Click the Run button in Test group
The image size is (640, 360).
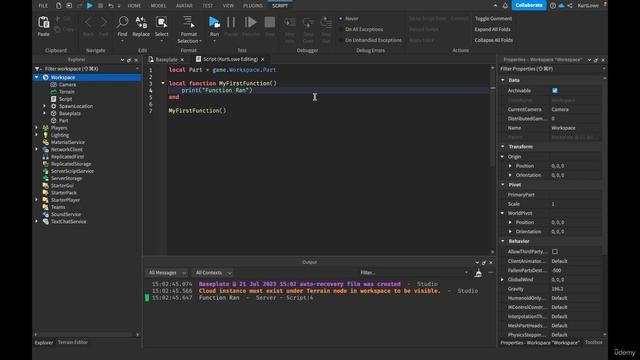pyautogui.click(x=214, y=23)
